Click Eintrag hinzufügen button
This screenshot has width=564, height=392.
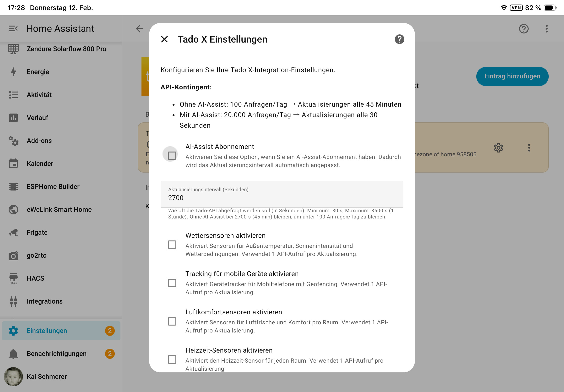[512, 76]
